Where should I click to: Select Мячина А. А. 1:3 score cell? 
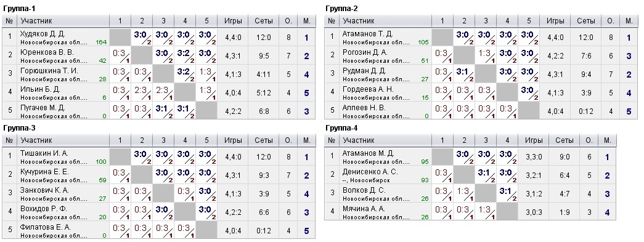tap(486, 211)
